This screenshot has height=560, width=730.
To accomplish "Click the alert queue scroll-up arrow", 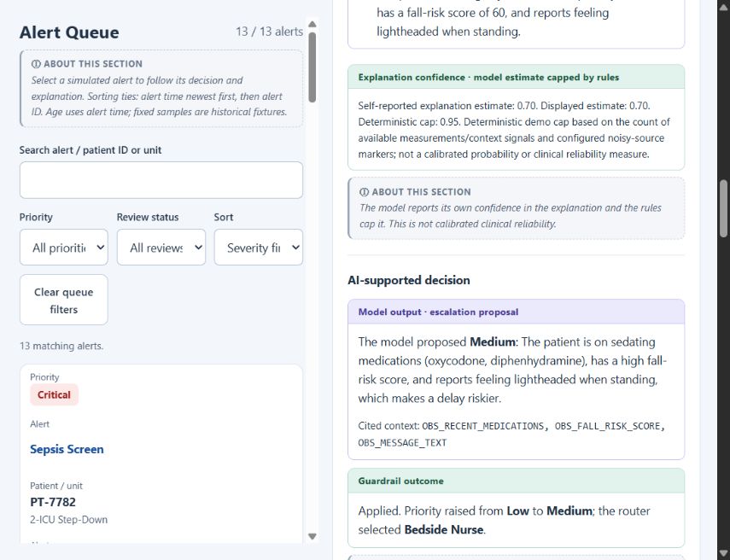I will pyautogui.click(x=312, y=24).
